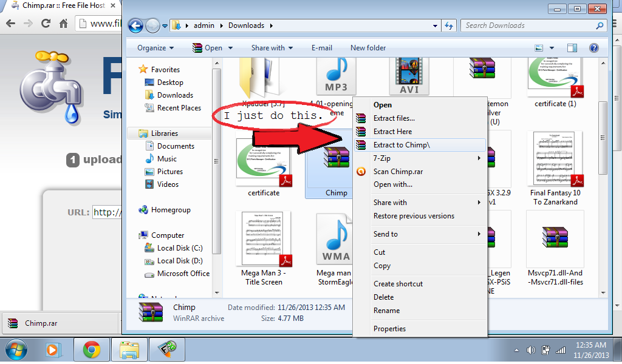This screenshot has height=364, width=622.
Task: Toggle the preview pane icon
Action: (x=572, y=48)
